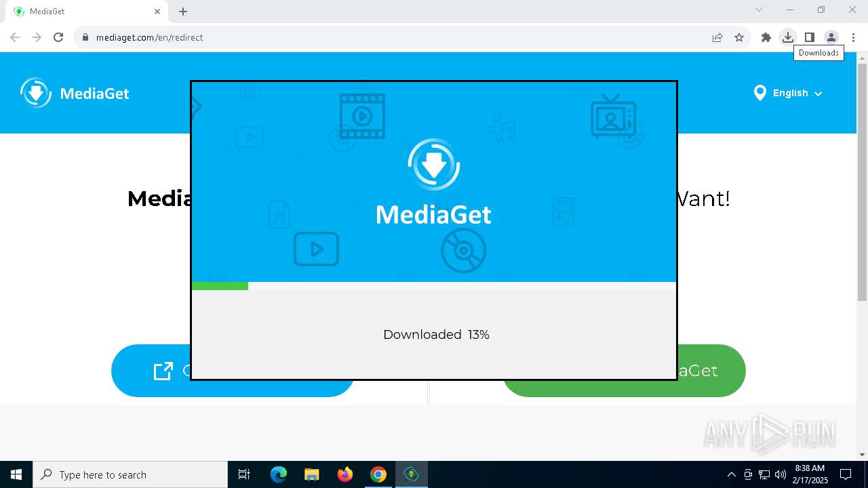Image resolution: width=868 pixels, height=488 pixels.
Task: Reload the page with the refresh icon
Action: tap(58, 37)
